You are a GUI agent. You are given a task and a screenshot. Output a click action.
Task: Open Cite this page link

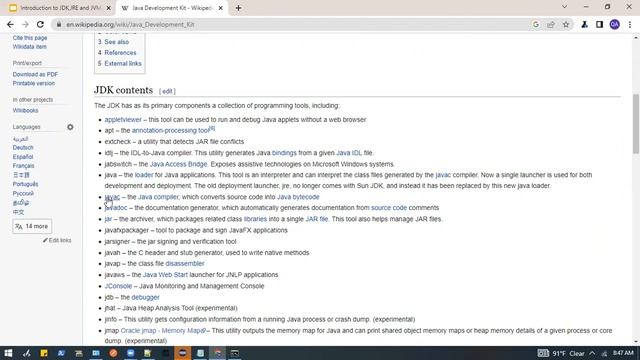[30, 38]
